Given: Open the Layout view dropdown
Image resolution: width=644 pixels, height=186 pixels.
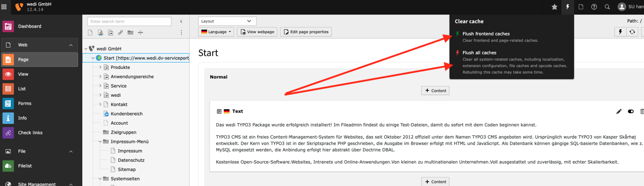Looking at the screenshot, I should [227, 21].
